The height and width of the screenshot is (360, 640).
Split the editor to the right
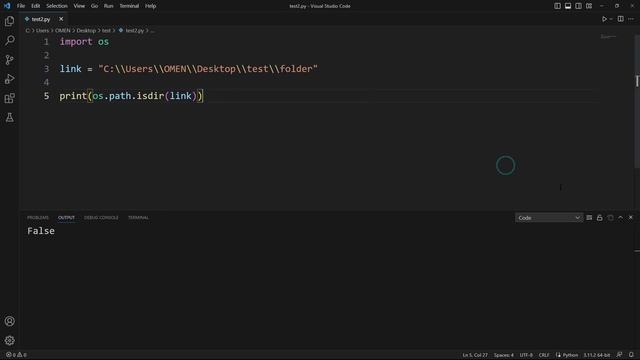point(620,19)
